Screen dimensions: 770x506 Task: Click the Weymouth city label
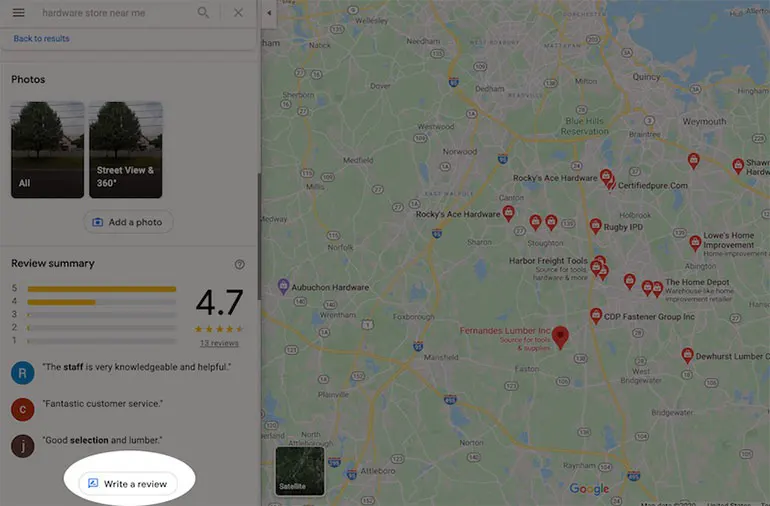point(704,121)
